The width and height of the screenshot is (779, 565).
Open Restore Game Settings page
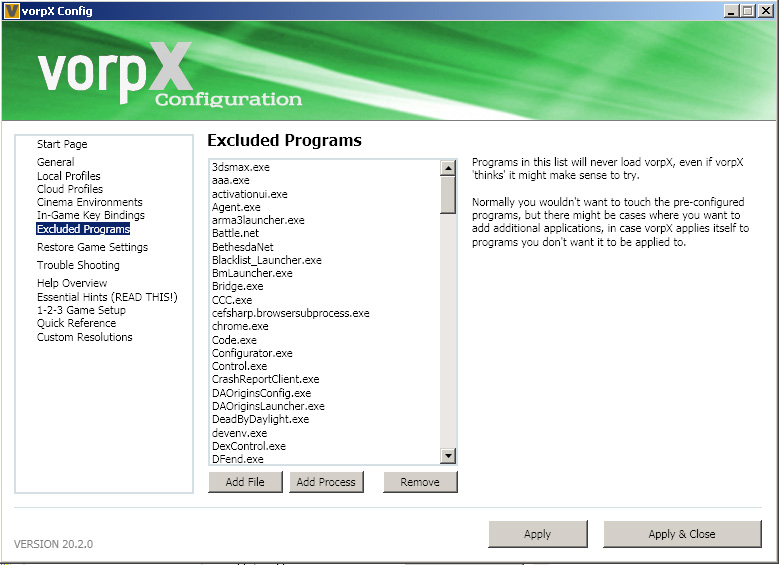tap(92, 247)
